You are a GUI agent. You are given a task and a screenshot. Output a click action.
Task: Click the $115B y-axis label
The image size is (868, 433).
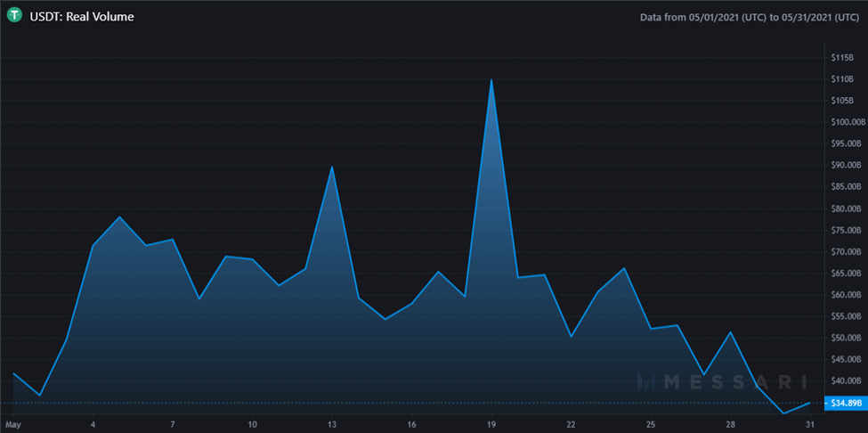coord(842,58)
